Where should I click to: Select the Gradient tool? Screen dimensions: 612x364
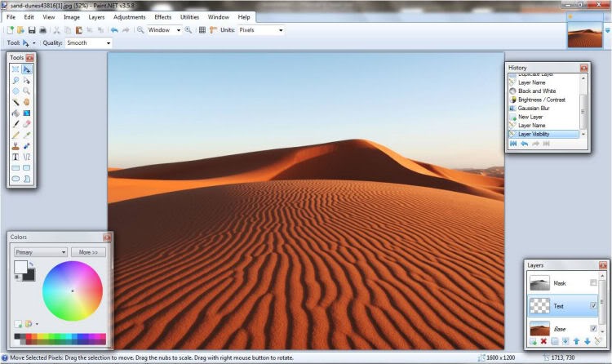coord(27,113)
